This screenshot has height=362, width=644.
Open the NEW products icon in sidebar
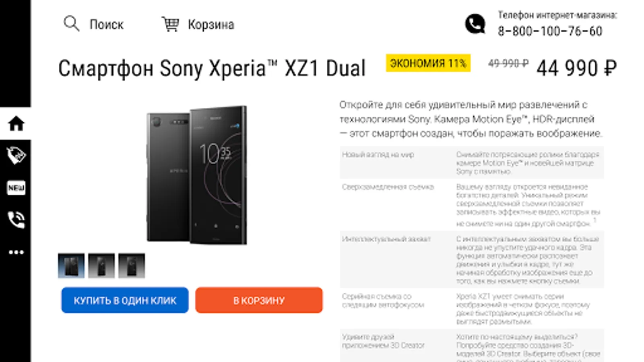coord(16,188)
